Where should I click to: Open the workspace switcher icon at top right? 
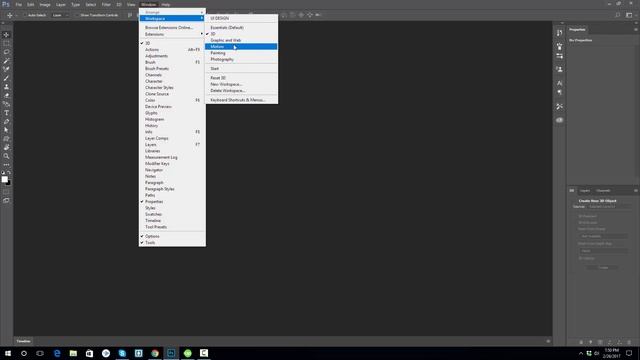[629, 15]
